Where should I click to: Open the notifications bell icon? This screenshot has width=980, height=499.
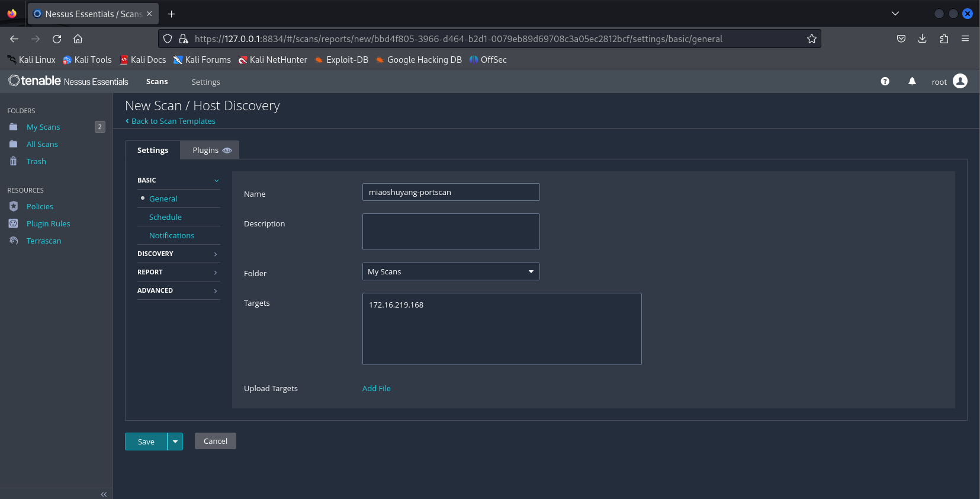(x=912, y=81)
